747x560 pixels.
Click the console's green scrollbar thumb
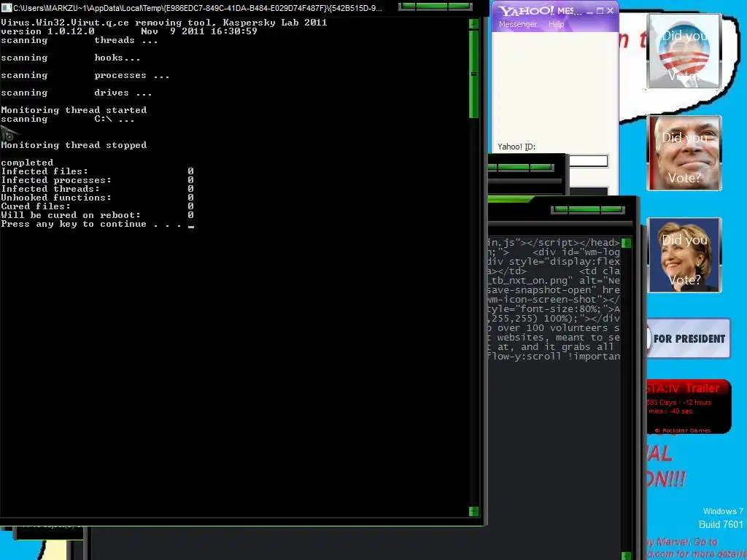pos(473,74)
